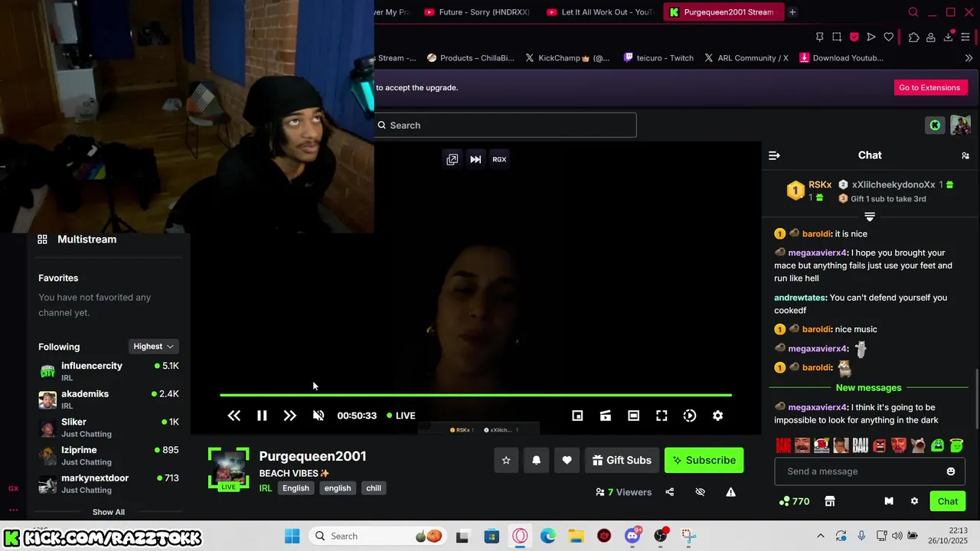Viewport: 980px width, 551px height.
Task: Click the skip-next icon above video
Action: point(475,159)
